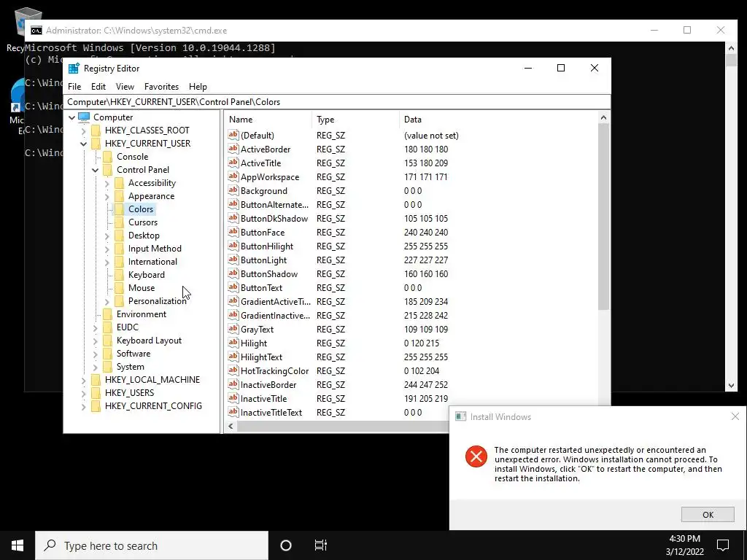The width and height of the screenshot is (747, 560).
Task: Sort values by the Name column header
Action: tap(268, 120)
